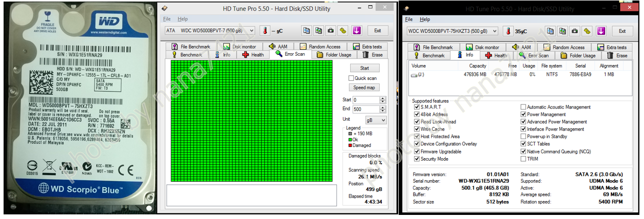Increase the Start value with up arrow
The image size is (644, 219).
pyautogui.click(x=383, y=98)
